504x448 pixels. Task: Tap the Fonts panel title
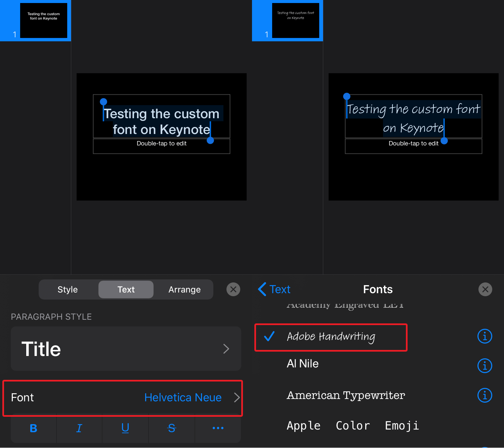(x=378, y=289)
